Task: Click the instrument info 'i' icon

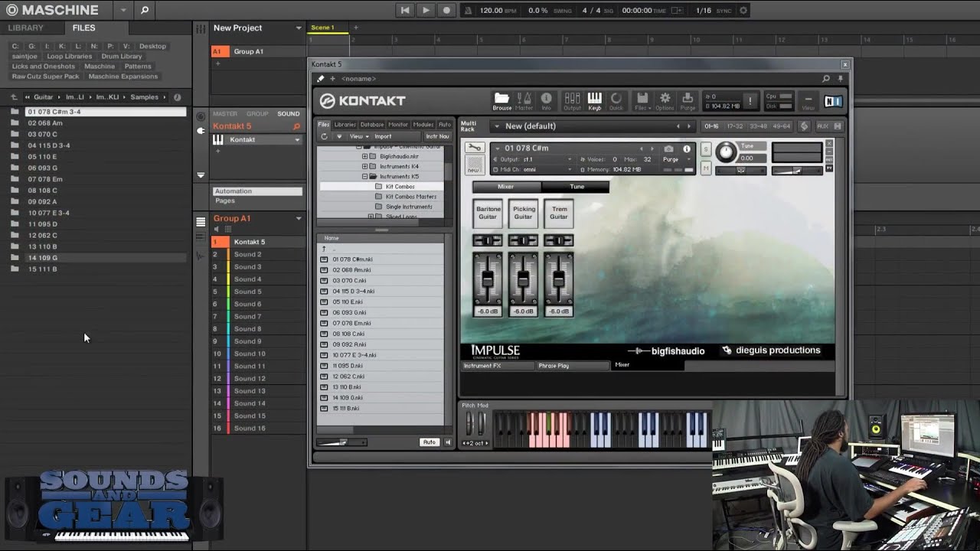Action: pos(687,148)
